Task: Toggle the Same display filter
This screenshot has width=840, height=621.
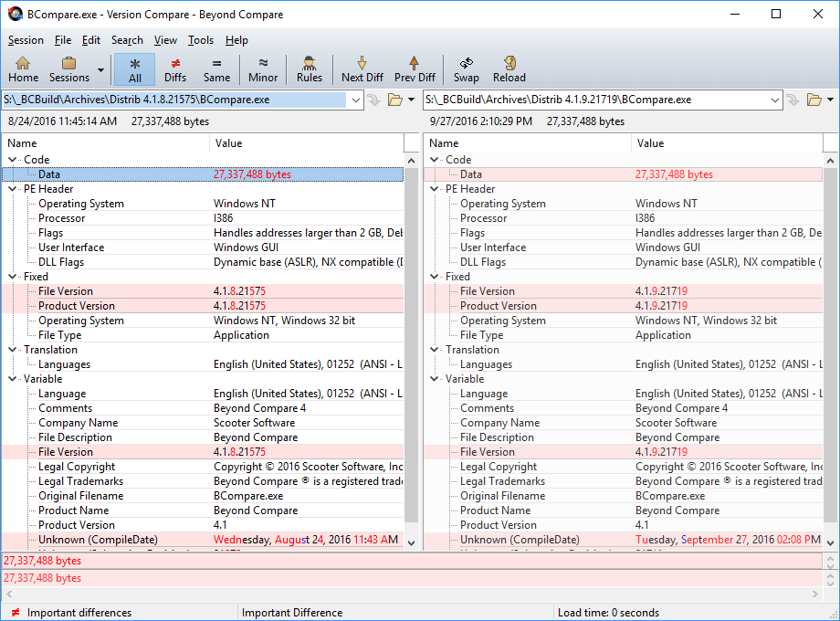Action: pos(216,69)
